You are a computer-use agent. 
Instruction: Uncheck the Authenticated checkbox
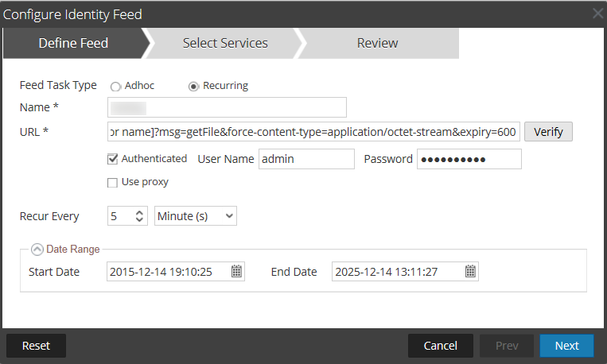pos(112,159)
